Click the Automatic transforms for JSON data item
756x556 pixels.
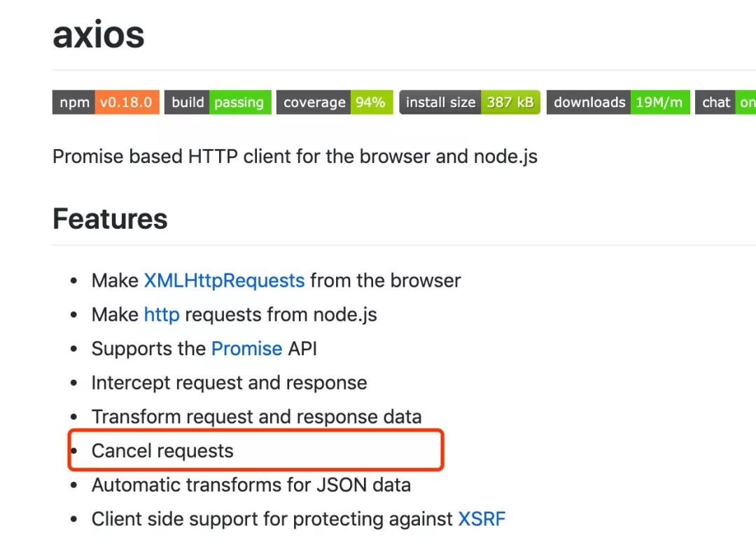point(251,485)
